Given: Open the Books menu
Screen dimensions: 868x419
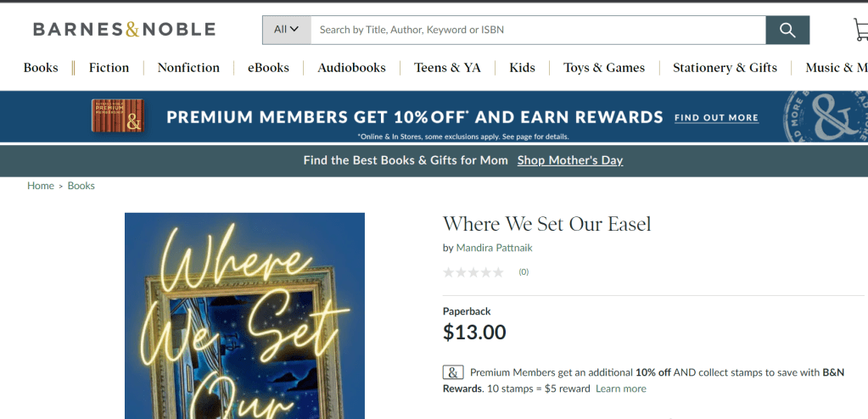Looking at the screenshot, I should click(41, 68).
